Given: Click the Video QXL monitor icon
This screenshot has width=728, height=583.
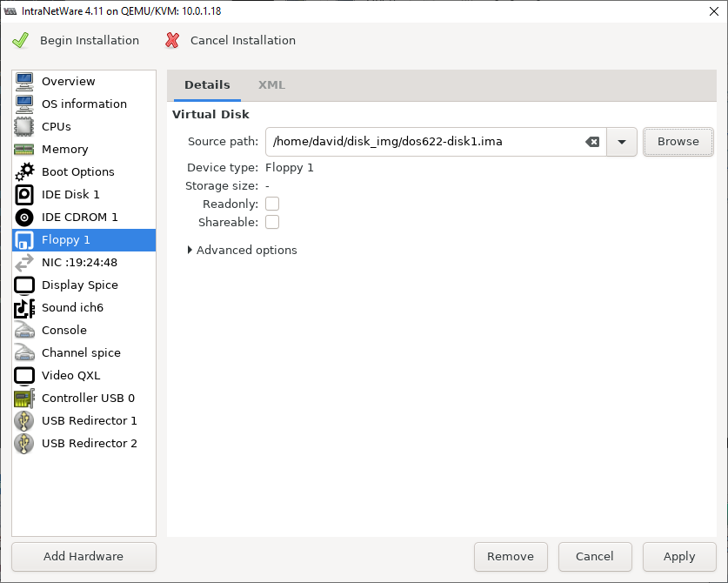Looking at the screenshot, I should 24,376.
